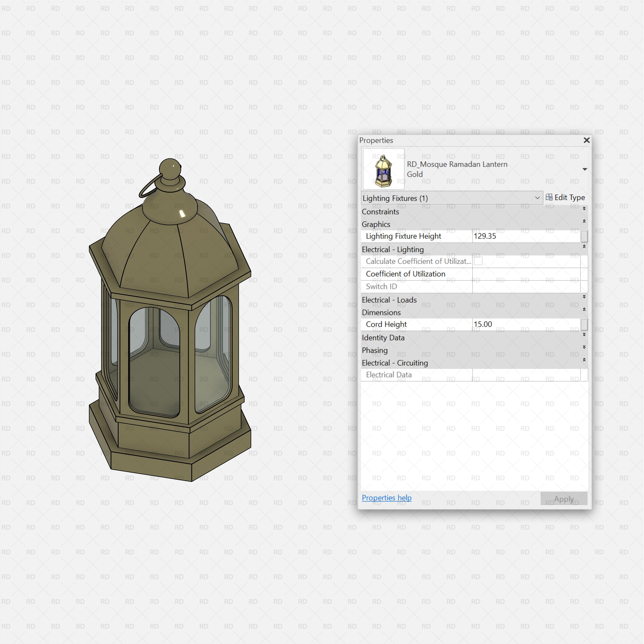Click the Apply button
Screen dimensions: 644x644
(563, 498)
